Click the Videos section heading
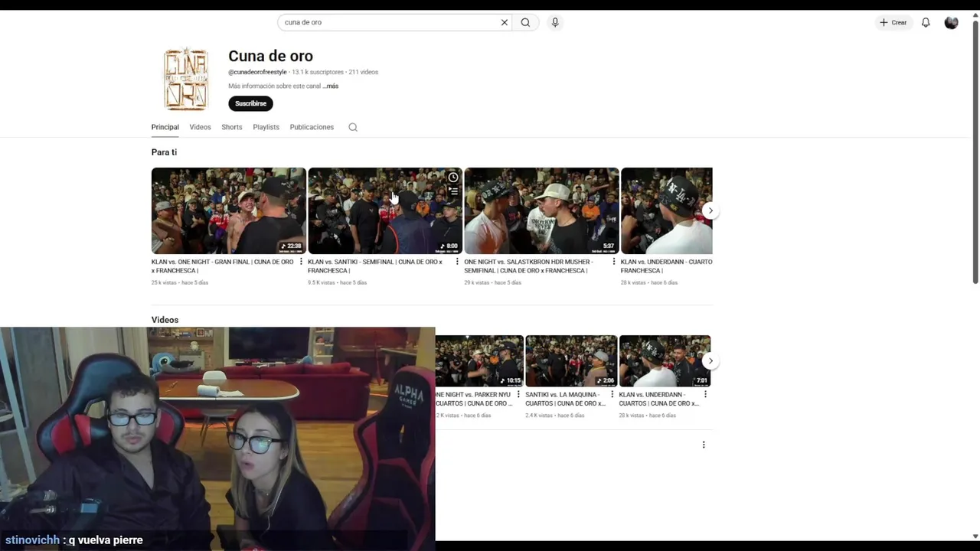This screenshot has height=551, width=980. click(165, 320)
